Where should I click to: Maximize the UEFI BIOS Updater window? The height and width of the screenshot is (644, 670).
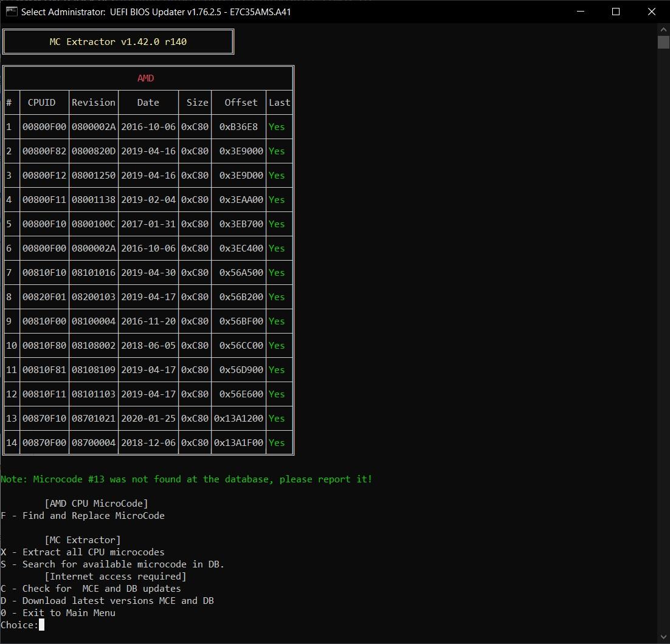click(616, 12)
